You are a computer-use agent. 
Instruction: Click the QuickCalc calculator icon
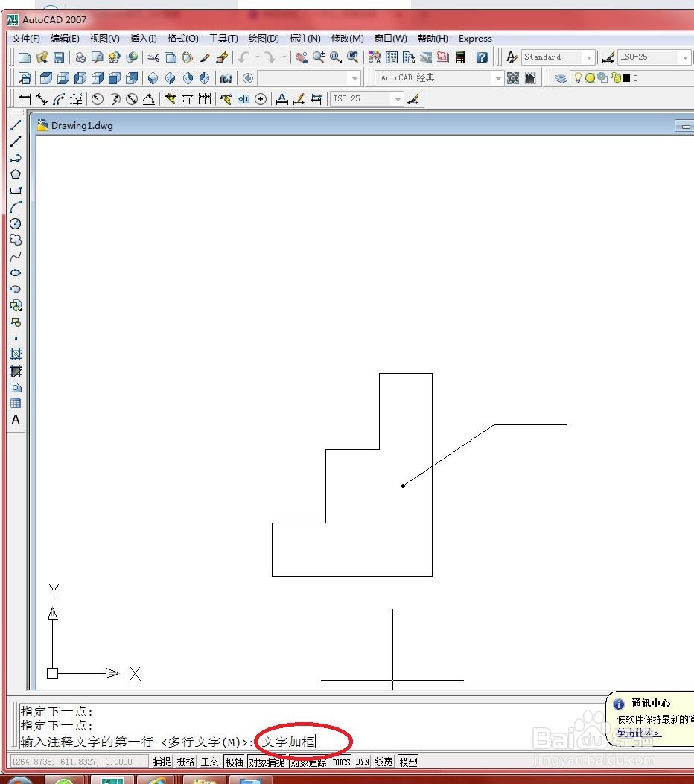click(460, 57)
